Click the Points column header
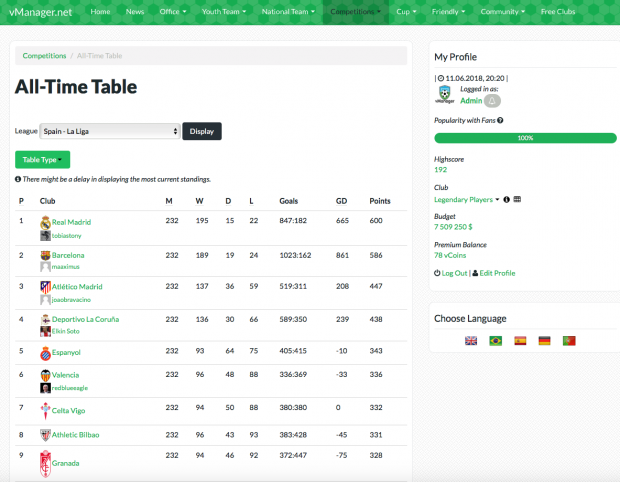This screenshot has height=482, width=620. tap(380, 201)
